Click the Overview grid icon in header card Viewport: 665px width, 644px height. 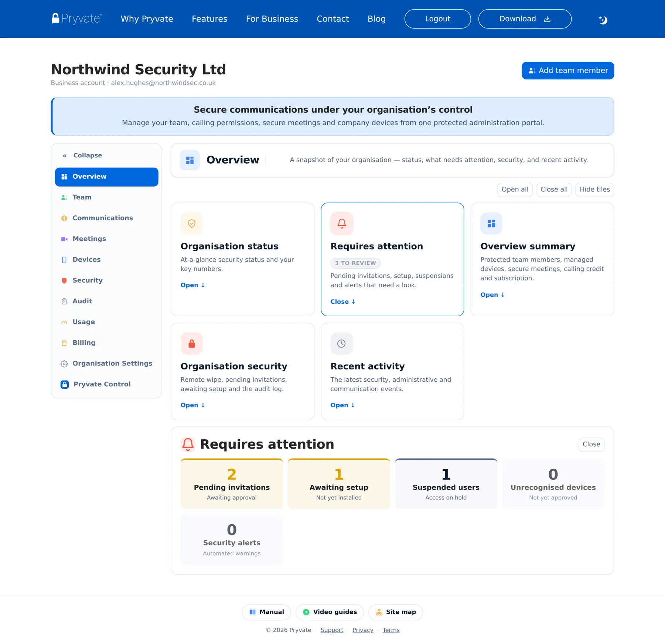[x=190, y=160]
